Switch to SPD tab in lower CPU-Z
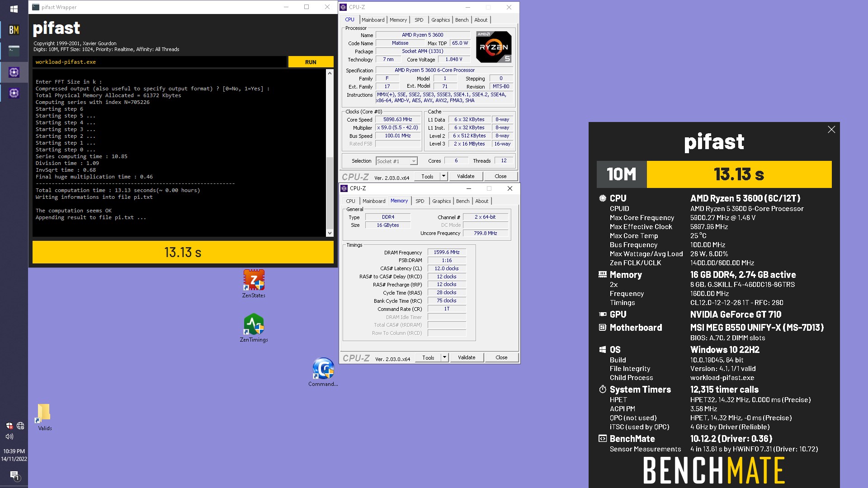This screenshot has width=868, height=488. 420,201
